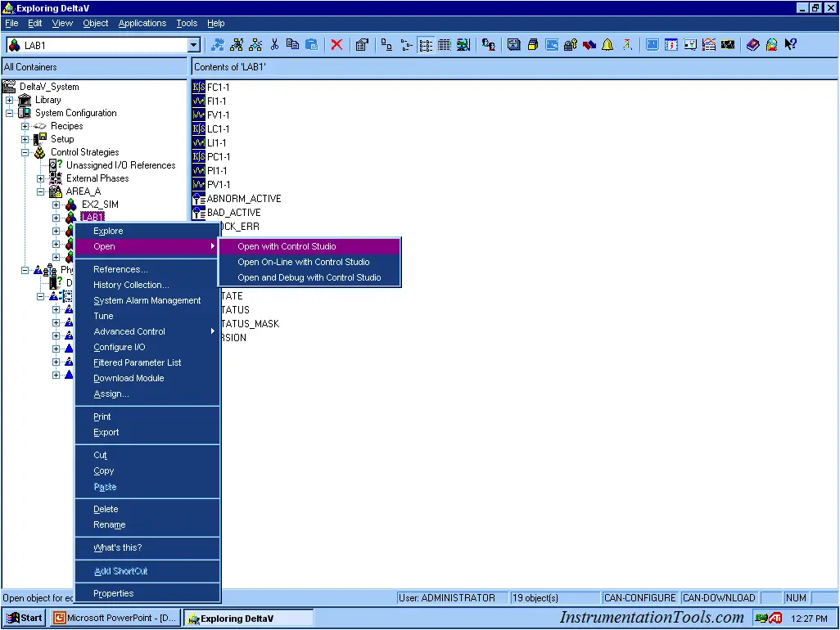
Task: Click the Paste clipboard toolbar icon
Action: pyautogui.click(x=311, y=45)
